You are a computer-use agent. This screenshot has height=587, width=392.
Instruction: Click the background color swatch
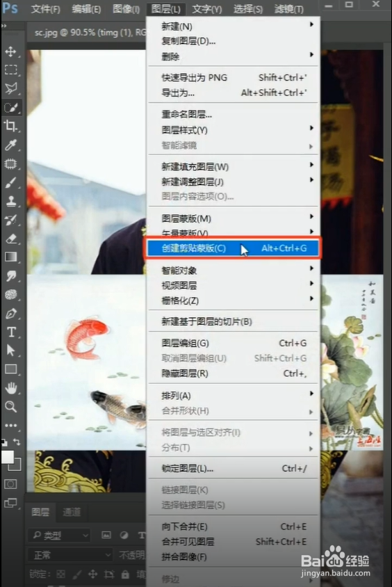point(16,466)
